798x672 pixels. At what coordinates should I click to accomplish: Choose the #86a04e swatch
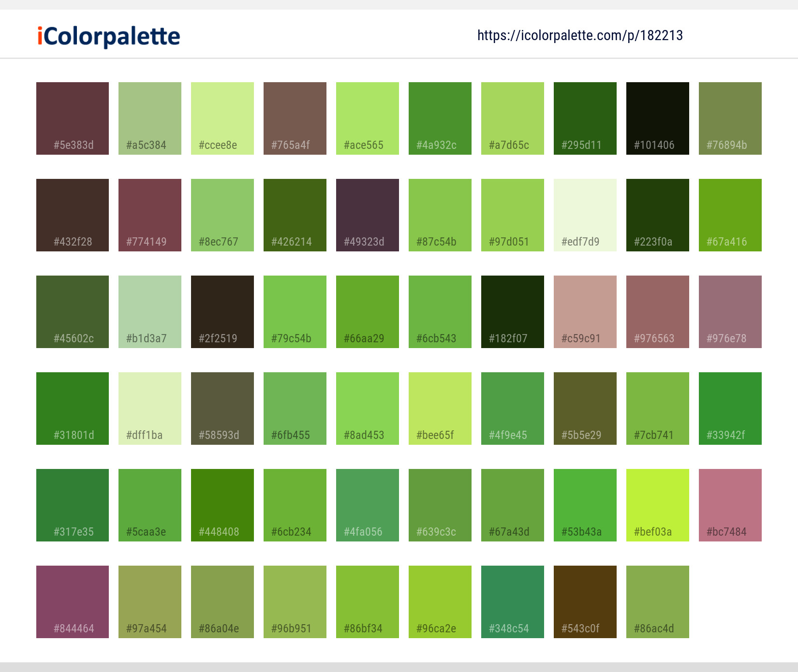coord(222,602)
